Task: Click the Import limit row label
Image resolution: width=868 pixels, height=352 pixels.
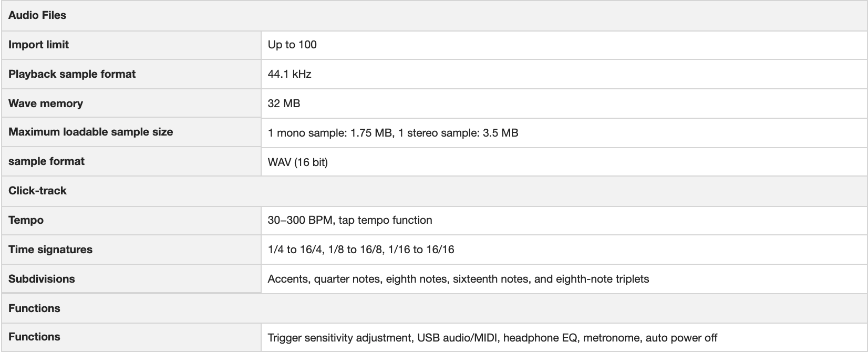Action: click(38, 45)
